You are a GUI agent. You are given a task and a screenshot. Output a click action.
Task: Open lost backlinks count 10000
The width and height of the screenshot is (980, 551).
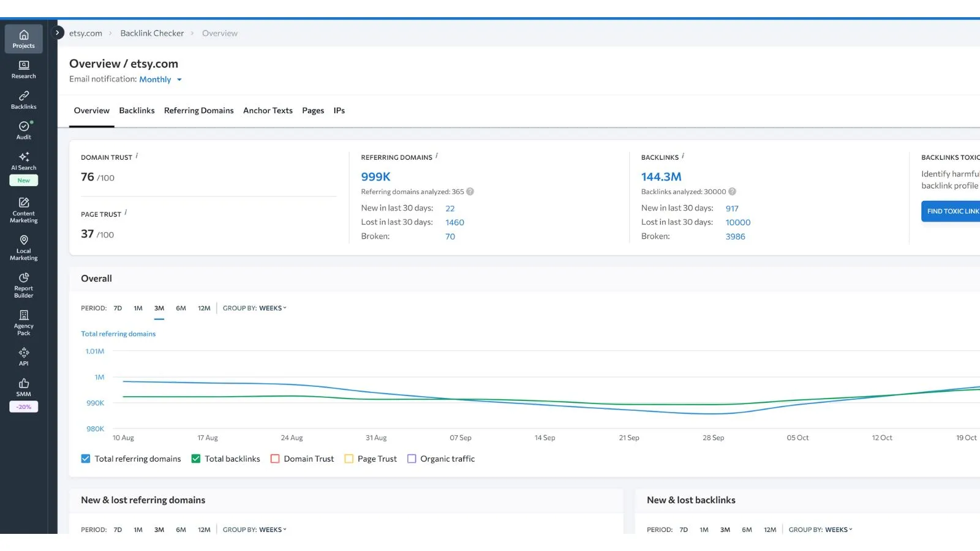pyautogui.click(x=738, y=223)
